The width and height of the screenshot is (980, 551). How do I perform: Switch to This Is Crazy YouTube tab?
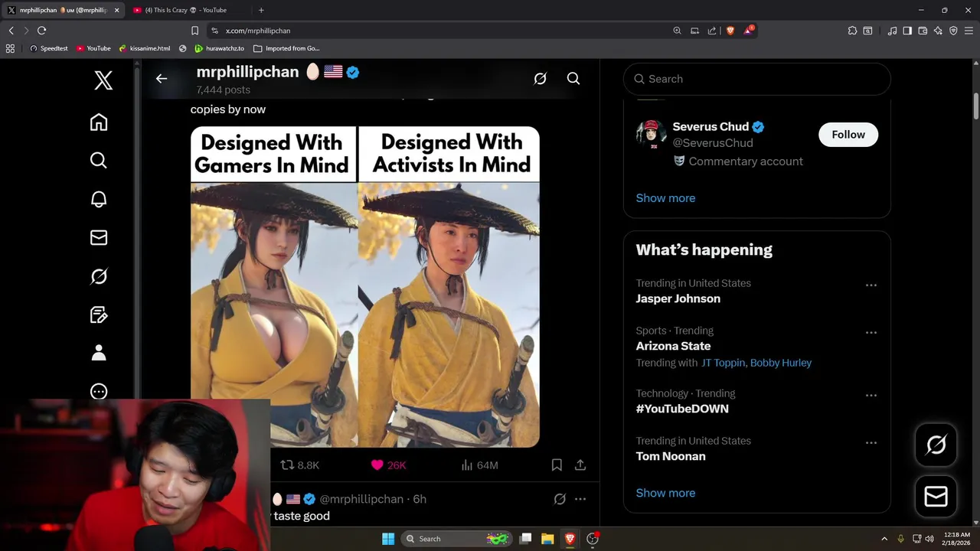pos(188,10)
